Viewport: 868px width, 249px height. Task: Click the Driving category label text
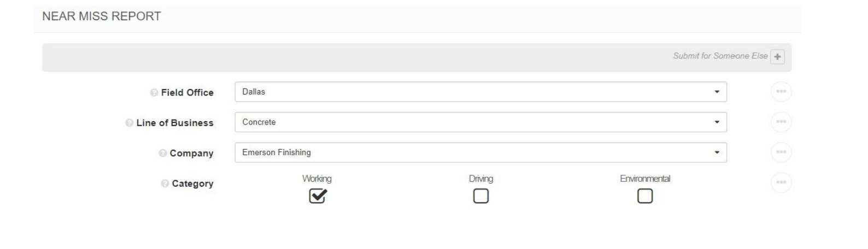click(481, 179)
